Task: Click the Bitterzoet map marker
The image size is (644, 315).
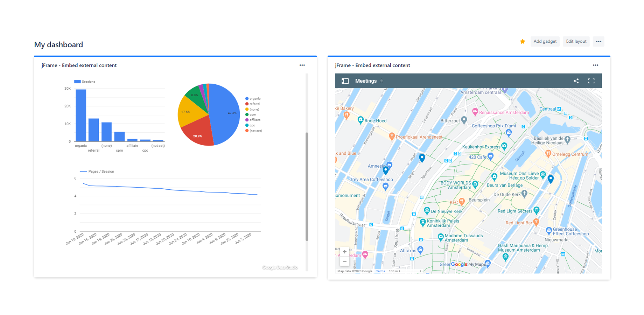Action: coord(464,120)
